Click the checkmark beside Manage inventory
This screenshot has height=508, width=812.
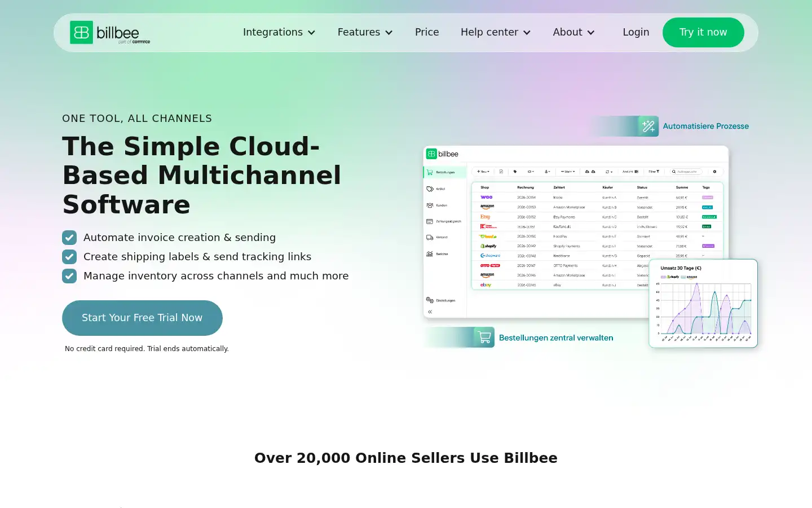tap(69, 276)
